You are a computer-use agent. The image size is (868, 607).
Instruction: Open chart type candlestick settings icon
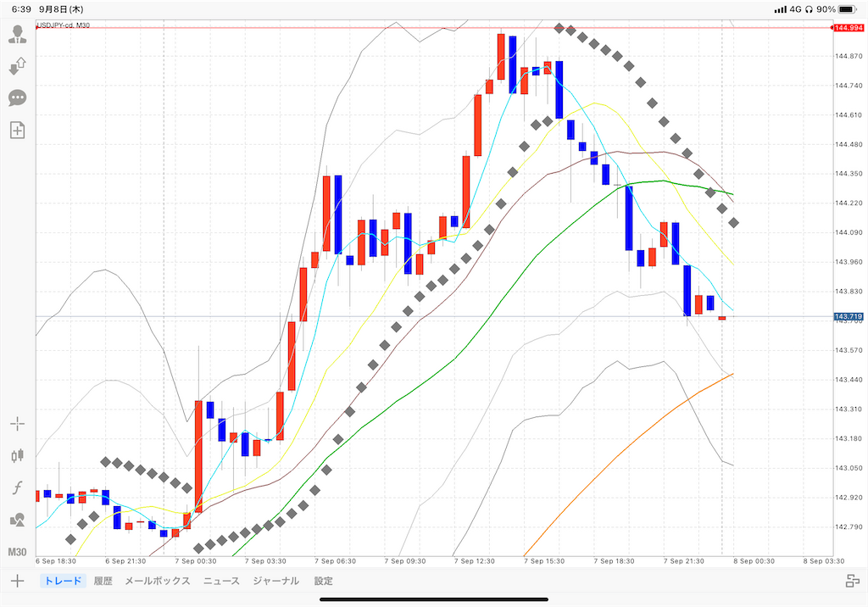point(17,455)
